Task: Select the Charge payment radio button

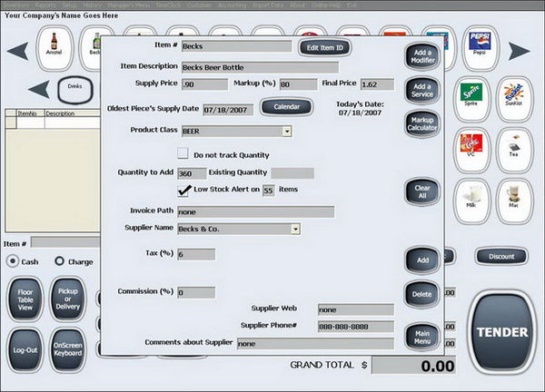Action: tap(59, 260)
